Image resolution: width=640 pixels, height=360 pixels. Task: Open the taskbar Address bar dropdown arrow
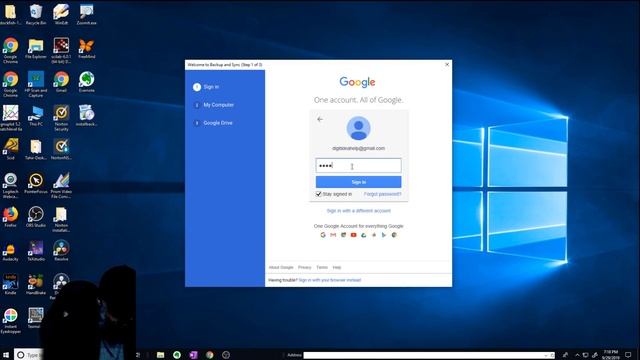546,355
